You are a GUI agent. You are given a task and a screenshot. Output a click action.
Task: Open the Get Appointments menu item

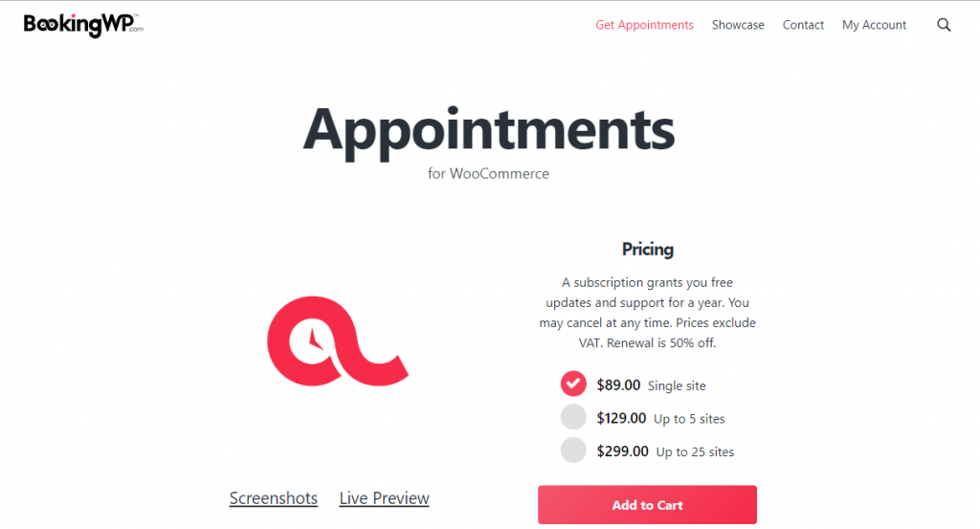click(644, 26)
